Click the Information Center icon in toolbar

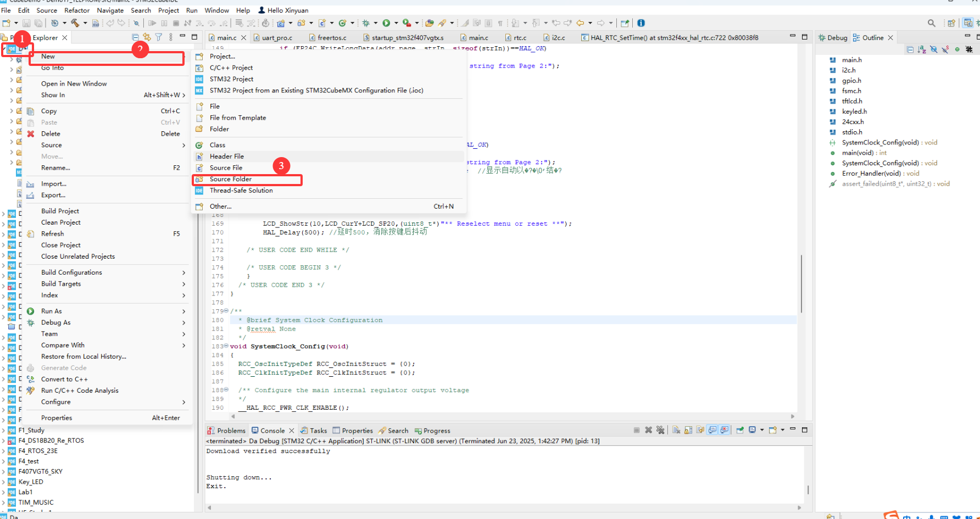(641, 23)
